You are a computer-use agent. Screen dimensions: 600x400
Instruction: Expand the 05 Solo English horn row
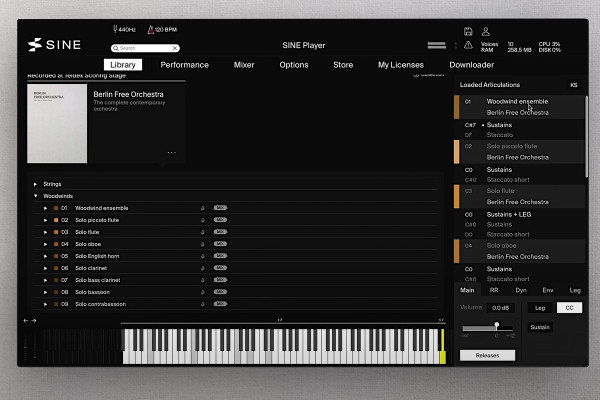[45, 256]
